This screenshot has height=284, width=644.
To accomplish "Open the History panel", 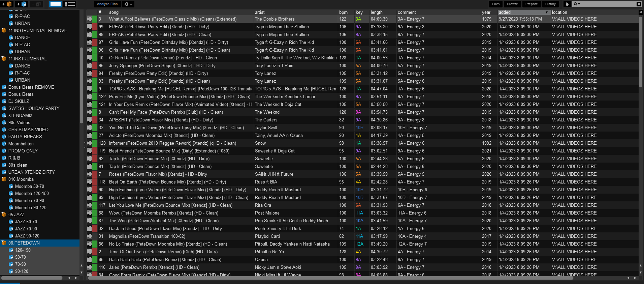I will tap(550, 4).
